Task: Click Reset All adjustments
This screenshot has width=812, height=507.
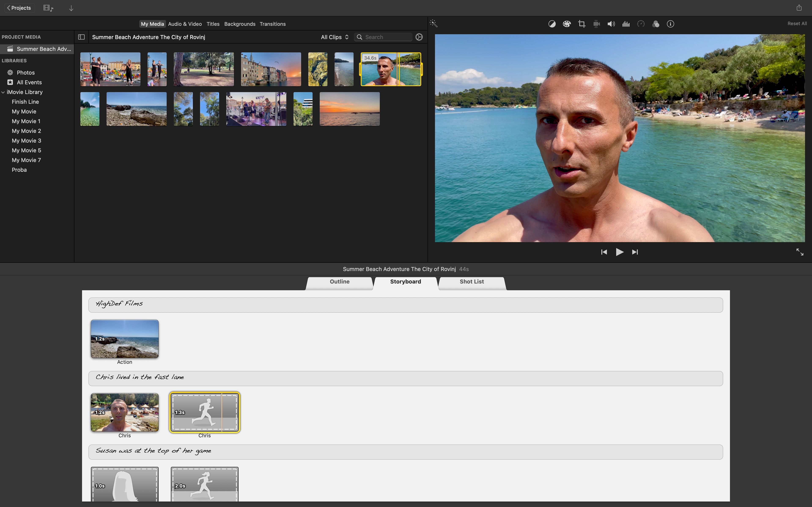Action: pyautogui.click(x=797, y=24)
